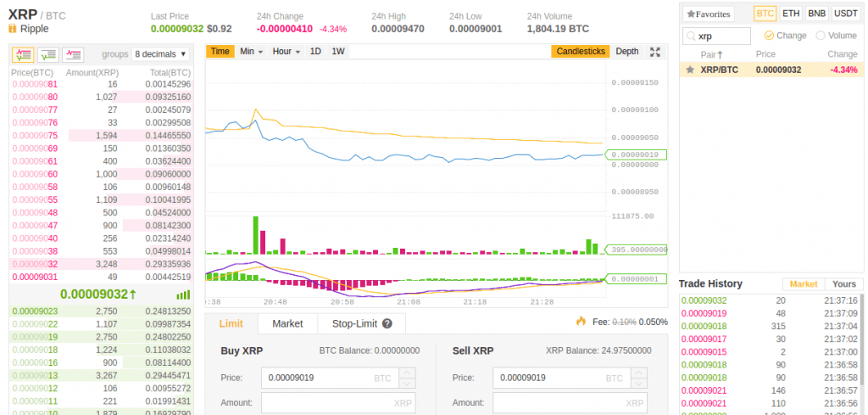This screenshot has width=868, height=415.
Task: Select the ETH market tab
Action: click(x=791, y=14)
